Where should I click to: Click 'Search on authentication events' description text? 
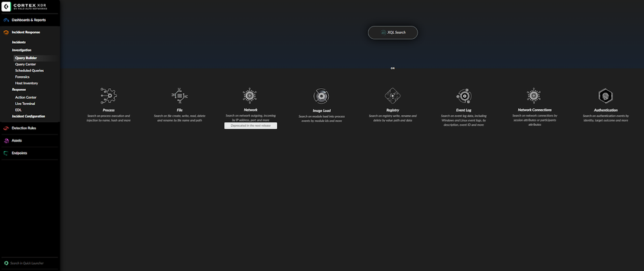pos(605,118)
